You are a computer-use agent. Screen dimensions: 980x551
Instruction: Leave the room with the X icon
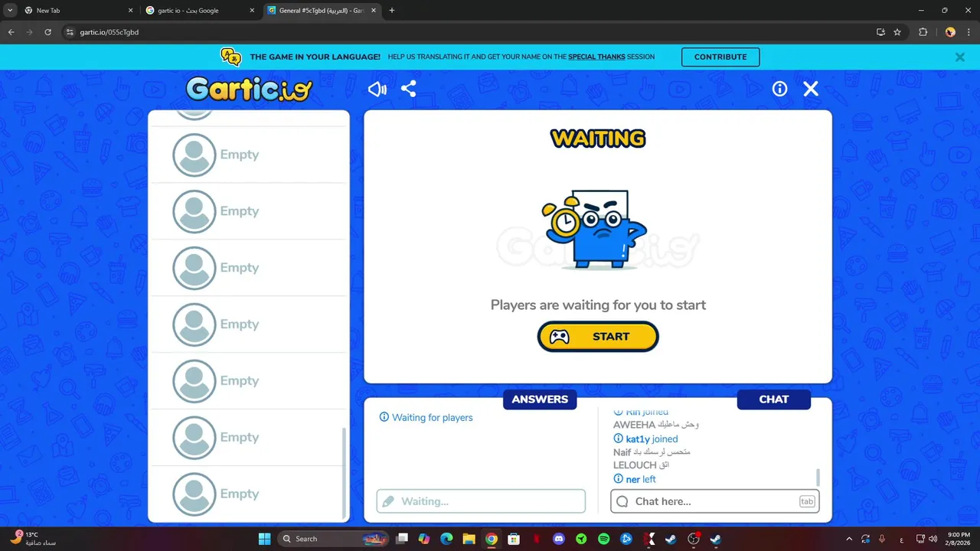[x=811, y=89]
